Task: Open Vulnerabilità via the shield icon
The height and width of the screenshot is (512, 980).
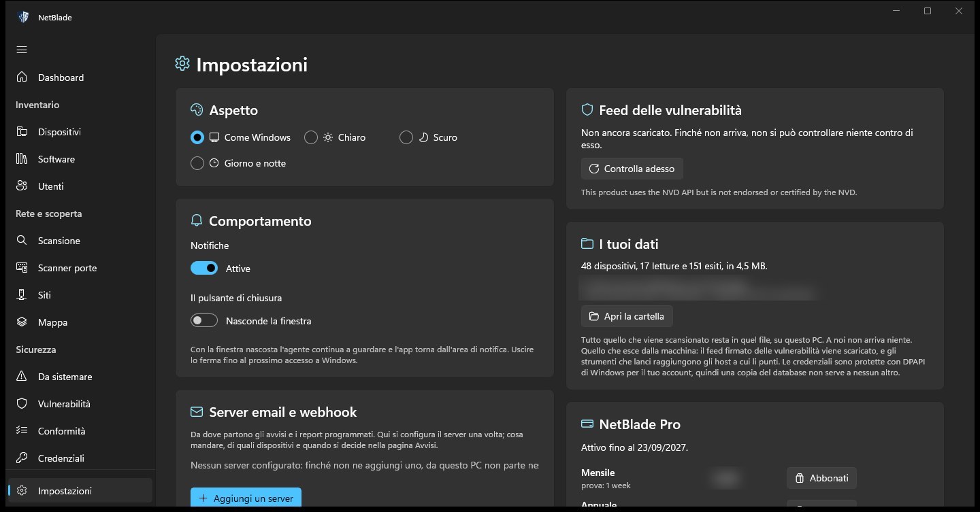Action: tap(22, 404)
